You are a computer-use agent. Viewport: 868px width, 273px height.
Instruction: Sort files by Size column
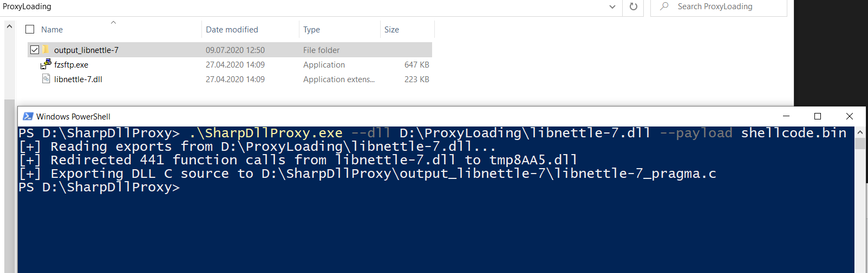[391, 30]
